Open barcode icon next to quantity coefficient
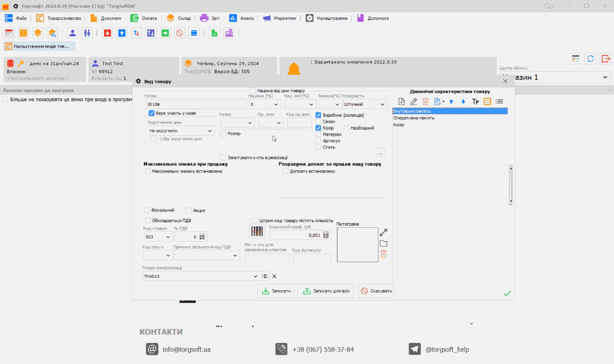The image size is (614, 364). coord(257,231)
